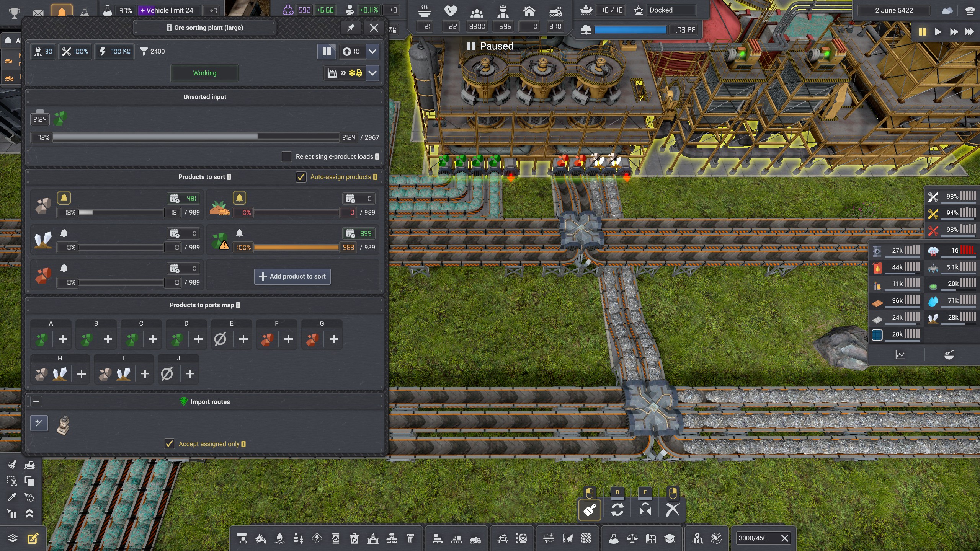This screenshot has height=551, width=980.
Task: Click the upgrade double-chevron tool
Action: click(29, 514)
